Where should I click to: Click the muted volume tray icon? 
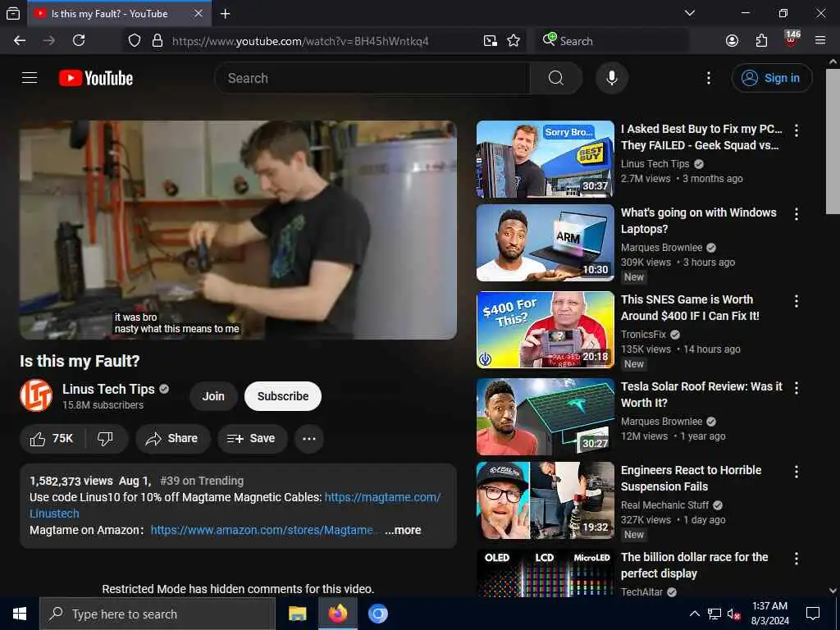click(x=733, y=614)
